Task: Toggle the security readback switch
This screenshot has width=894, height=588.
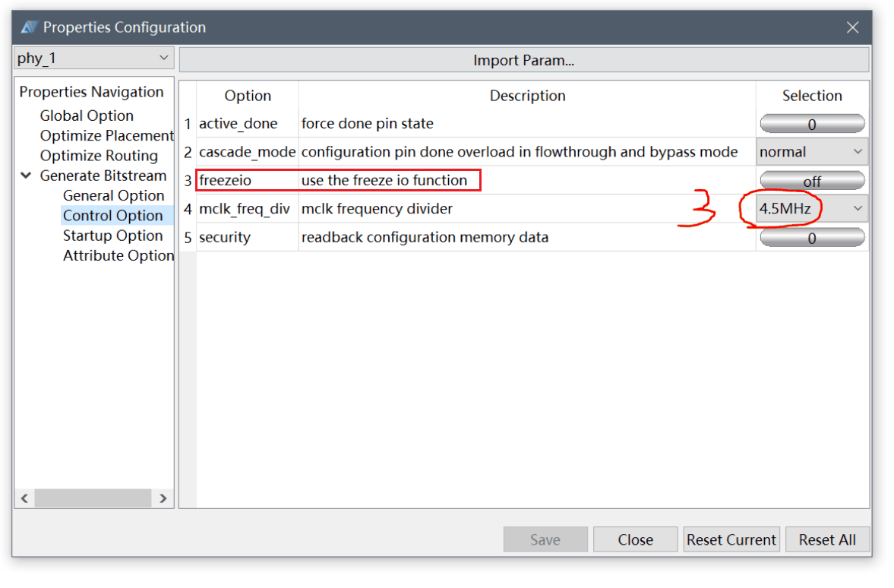Action: tap(812, 238)
